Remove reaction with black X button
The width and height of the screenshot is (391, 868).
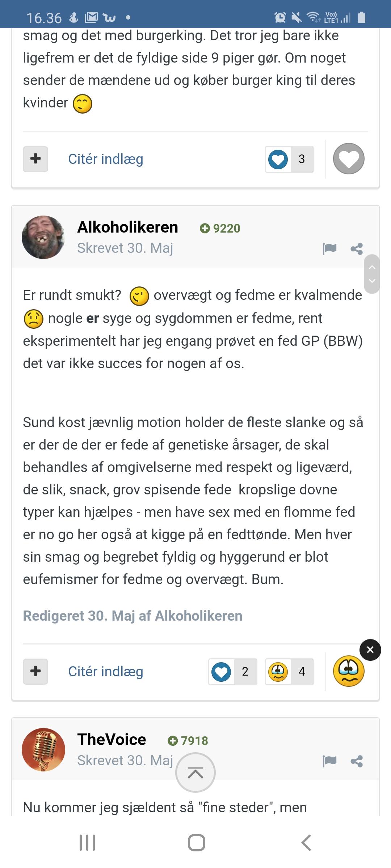370,650
